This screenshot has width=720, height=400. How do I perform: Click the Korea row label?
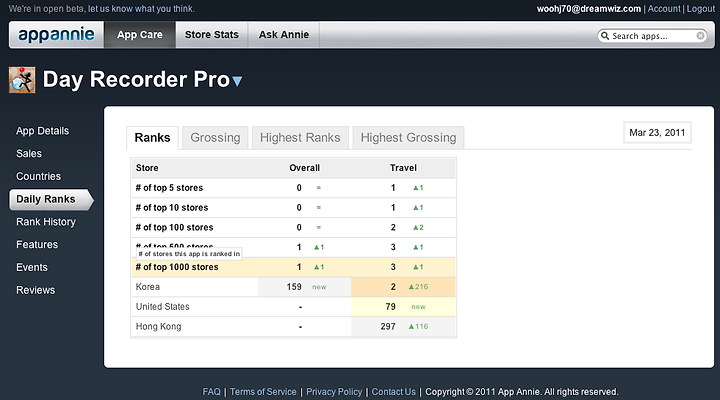coord(148,287)
